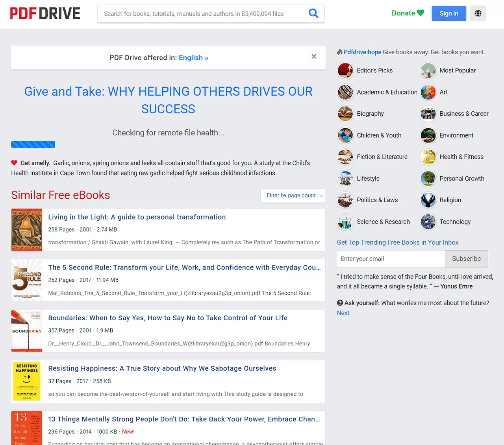
Task: Click Next to see another question
Action: pos(343,312)
